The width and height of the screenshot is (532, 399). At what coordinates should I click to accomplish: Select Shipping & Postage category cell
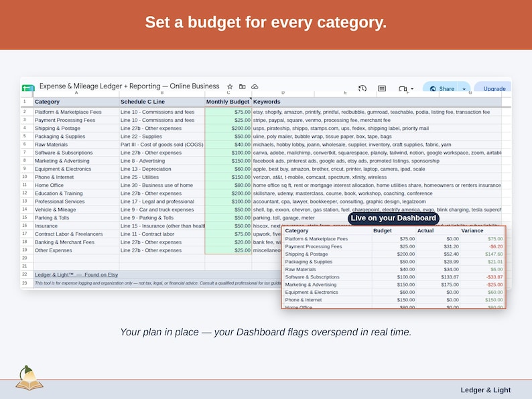(x=76, y=128)
